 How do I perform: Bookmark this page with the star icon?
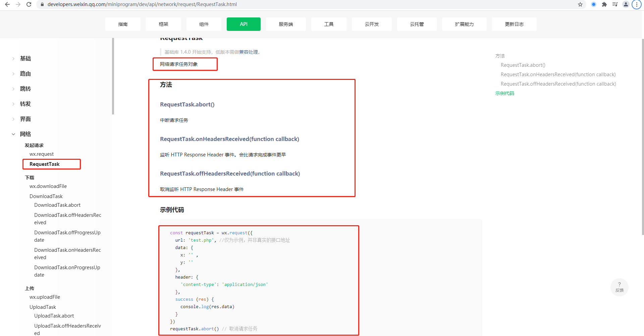pyautogui.click(x=580, y=4)
